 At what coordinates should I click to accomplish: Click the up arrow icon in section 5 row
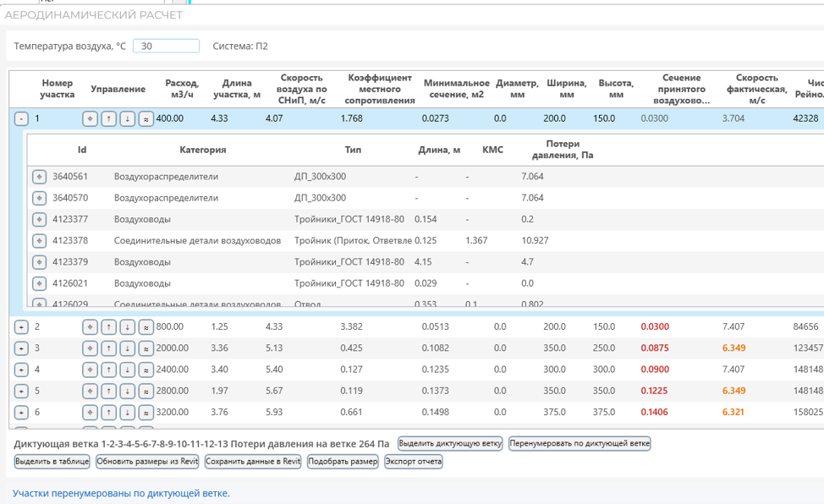coord(109,391)
